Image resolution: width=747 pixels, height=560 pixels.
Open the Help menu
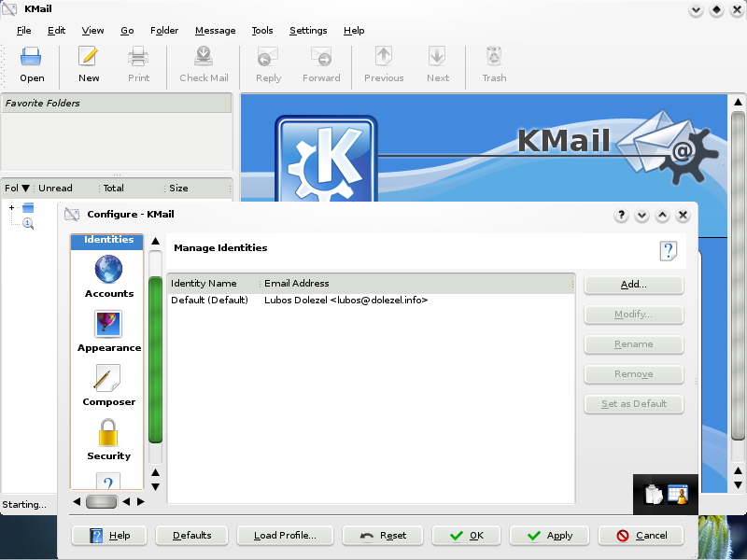pos(354,31)
